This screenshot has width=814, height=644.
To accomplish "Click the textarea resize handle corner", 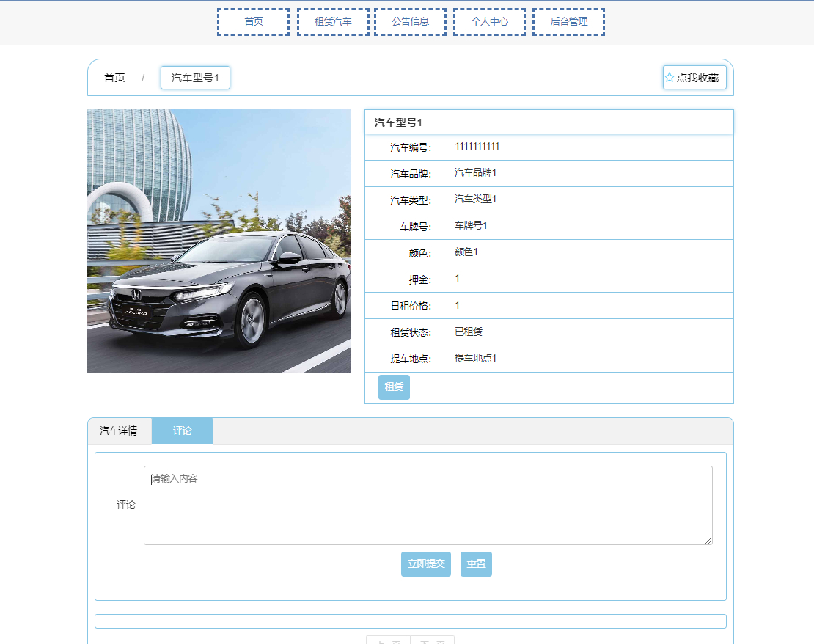I will pos(708,541).
